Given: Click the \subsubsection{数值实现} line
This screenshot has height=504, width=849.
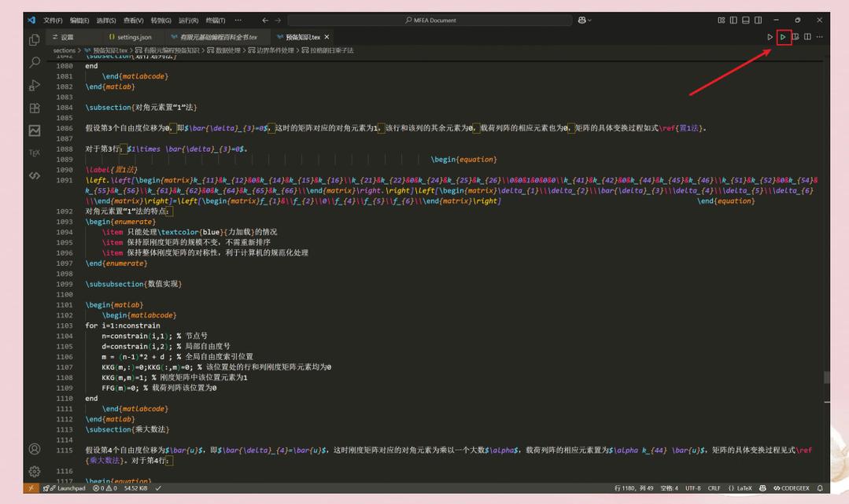Looking at the screenshot, I should 133,284.
